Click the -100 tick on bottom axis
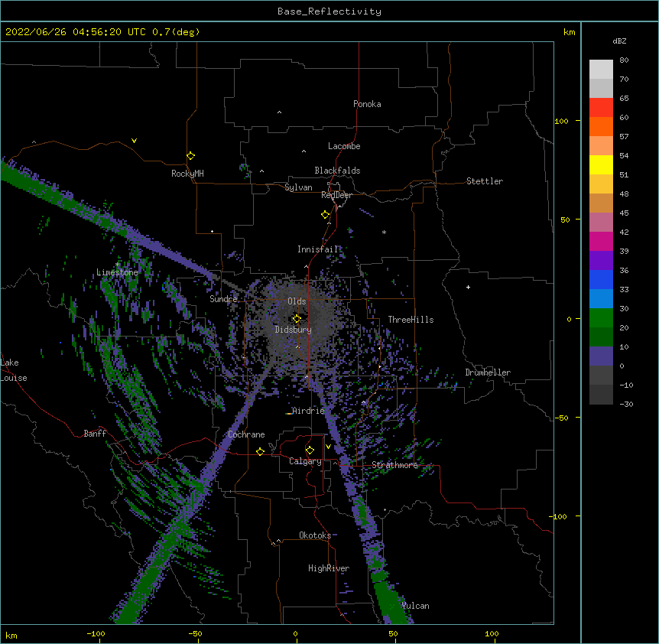The height and width of the screenshot is (644, 659). 96,633
